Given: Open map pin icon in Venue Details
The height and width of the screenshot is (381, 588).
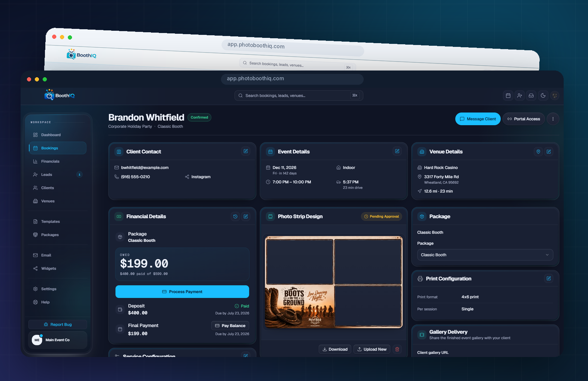Looking at the screenshot, I should pos(538,151).
